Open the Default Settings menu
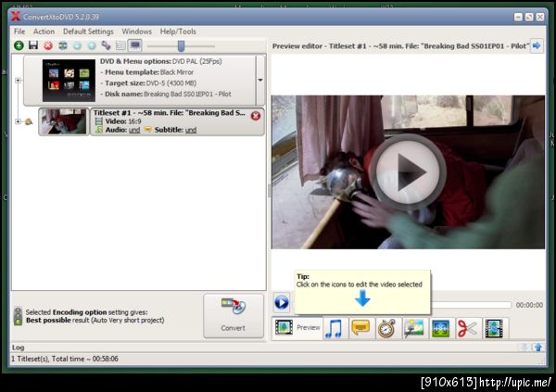556x392 pixels. coord(88,32)
